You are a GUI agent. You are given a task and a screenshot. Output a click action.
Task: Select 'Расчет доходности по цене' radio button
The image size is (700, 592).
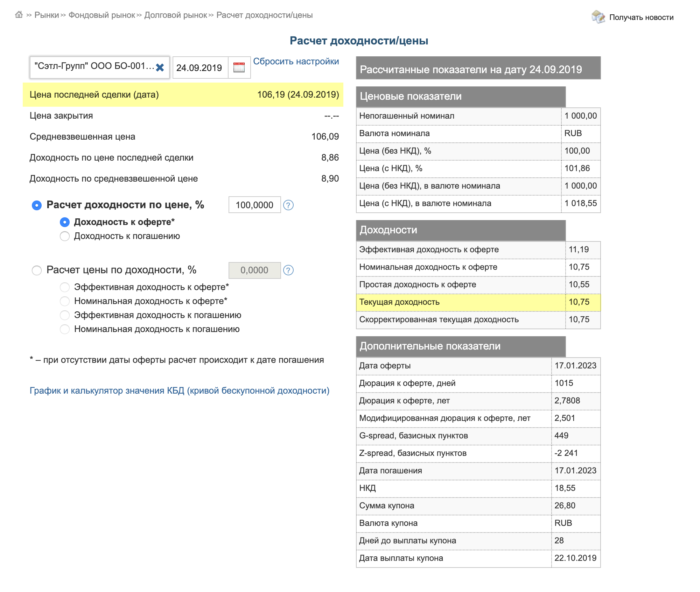click(x=37, y=205)
